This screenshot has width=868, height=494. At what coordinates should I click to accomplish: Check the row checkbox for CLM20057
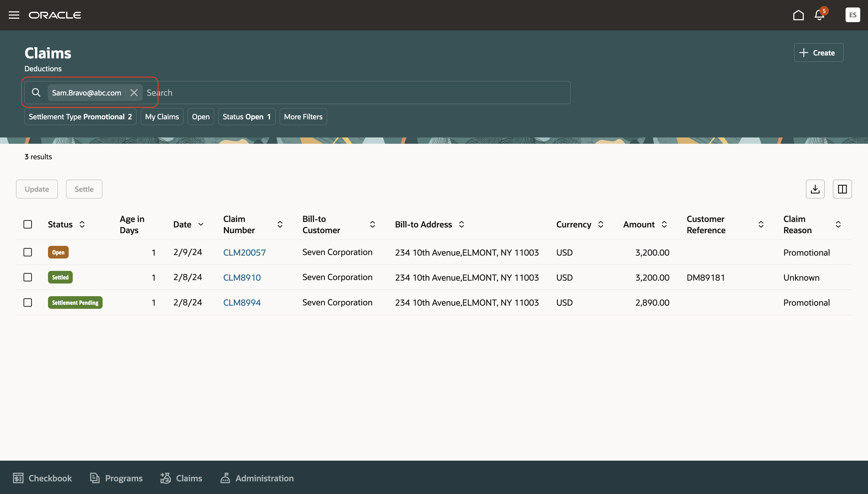(x=28, y=252)
